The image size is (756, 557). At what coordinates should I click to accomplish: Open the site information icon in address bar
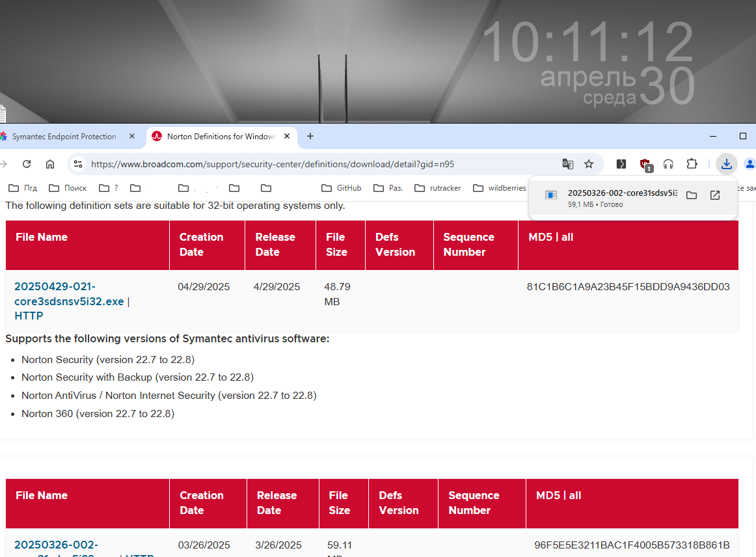pos(78,164)
